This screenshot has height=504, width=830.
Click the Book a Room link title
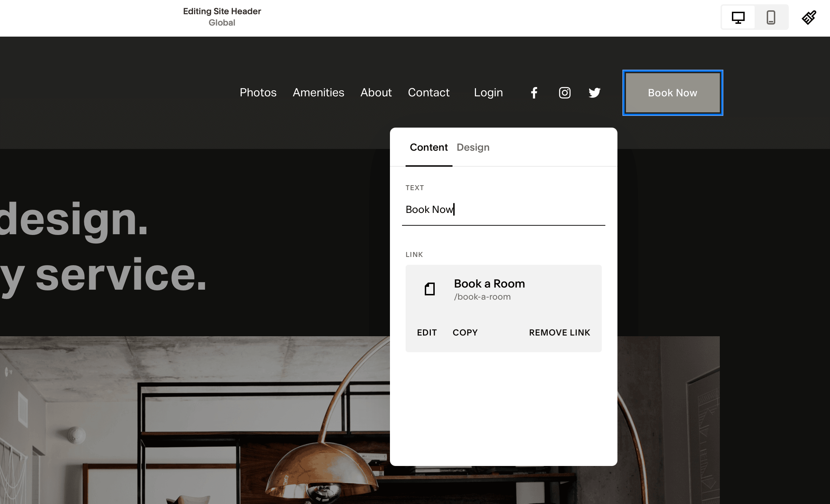pyautogui.click(x=489, y=284)
